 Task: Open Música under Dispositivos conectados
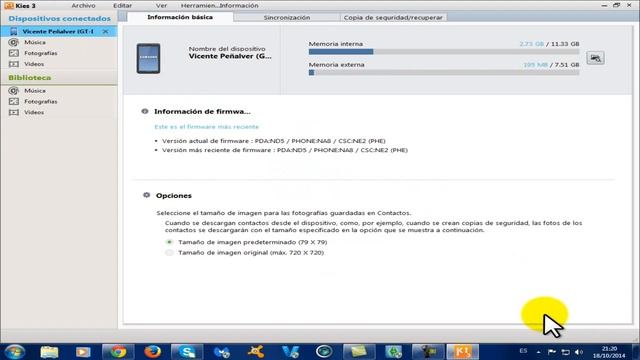tap(34, 42)
